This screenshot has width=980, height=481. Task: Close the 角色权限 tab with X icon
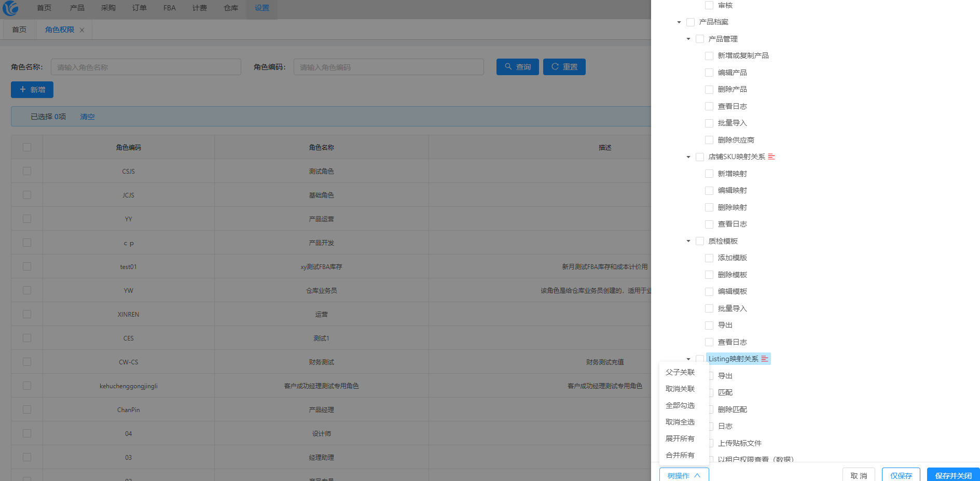point(82,30)
